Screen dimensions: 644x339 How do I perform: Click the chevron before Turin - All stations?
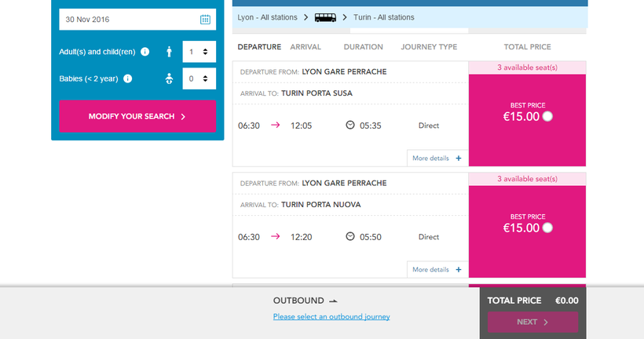pyautogui.click(x=345, y=17)
